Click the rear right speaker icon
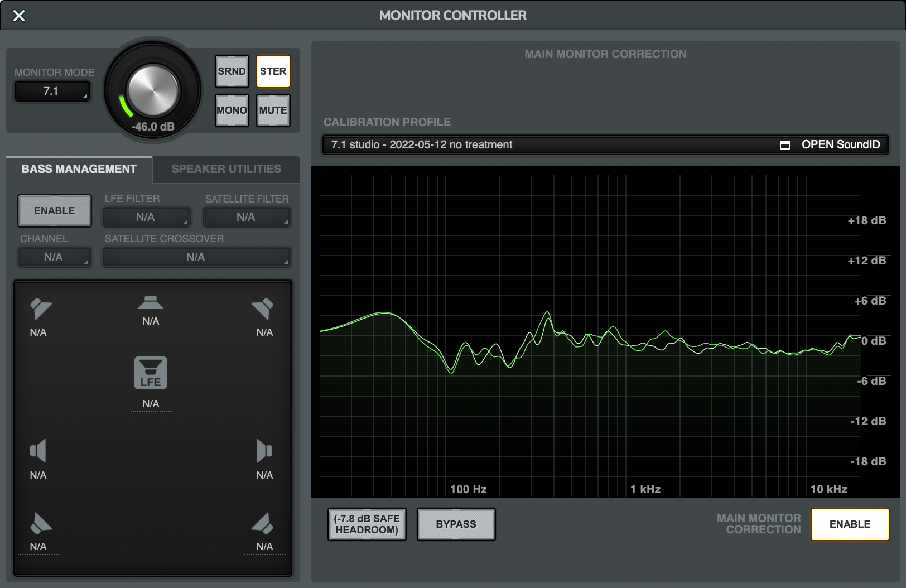906x588 pixels. pos(263,523)
